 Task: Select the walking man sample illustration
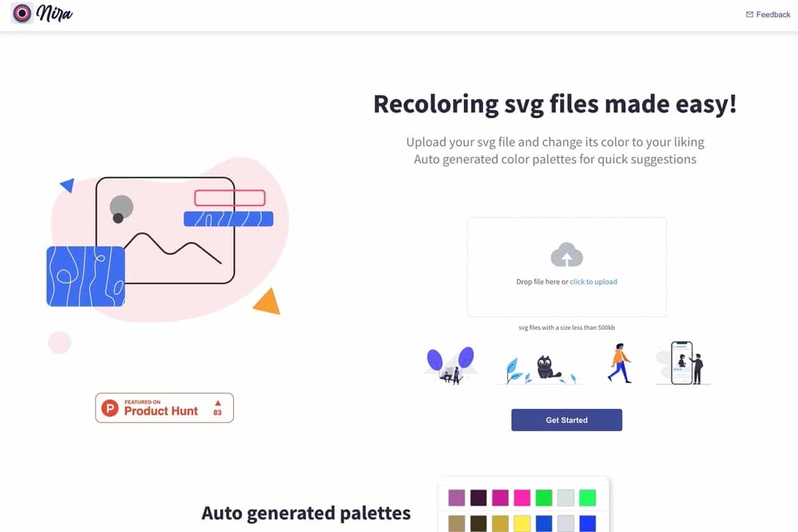(619, 363)
